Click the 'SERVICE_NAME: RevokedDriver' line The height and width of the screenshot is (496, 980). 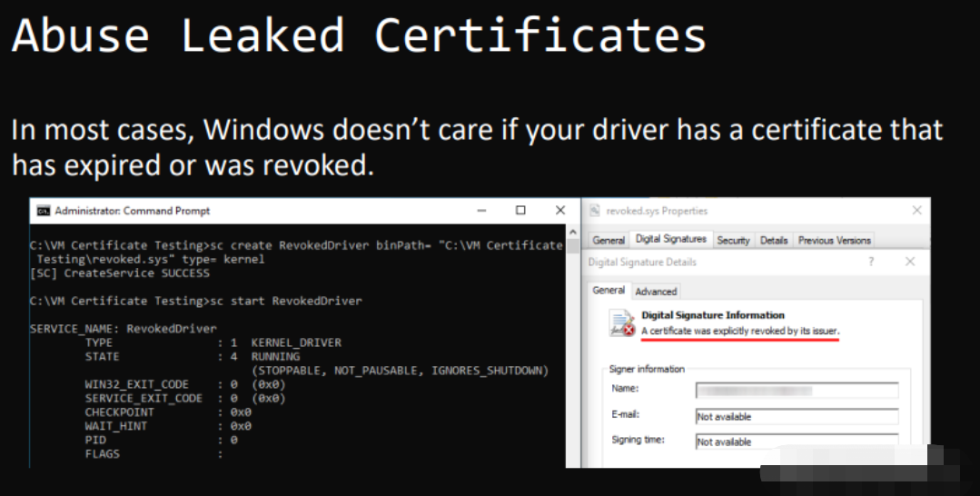click(x=124, y=329)
